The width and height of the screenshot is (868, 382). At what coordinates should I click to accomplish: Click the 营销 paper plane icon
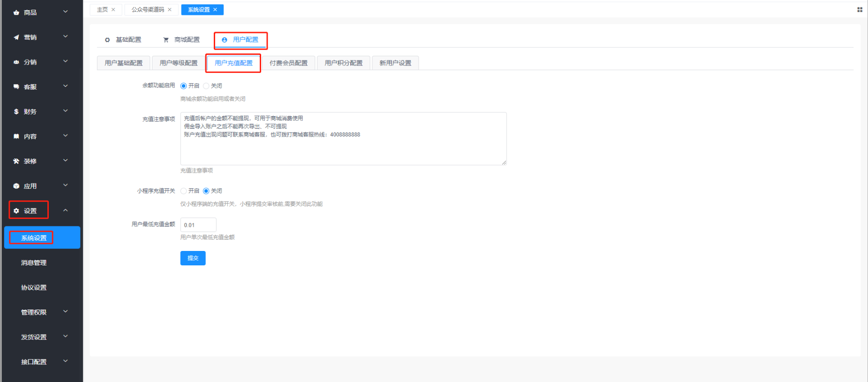tap(16, 37)
